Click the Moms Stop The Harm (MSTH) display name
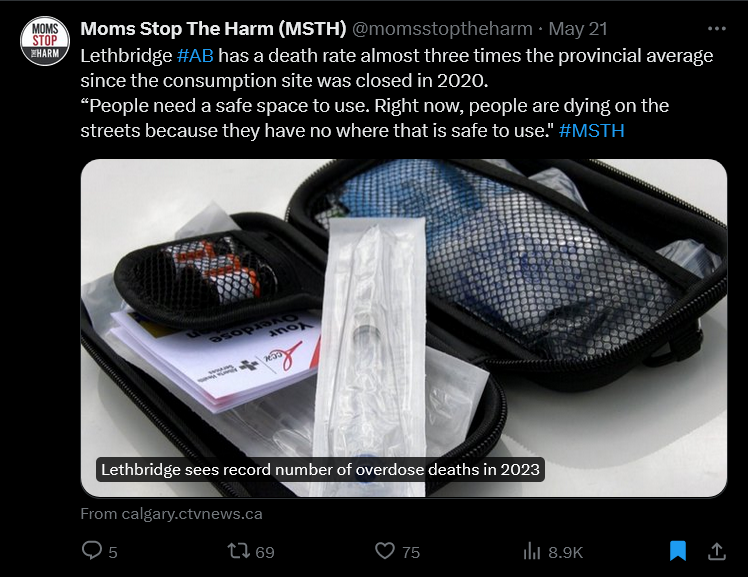748x577 pixels. coord(213,29)
